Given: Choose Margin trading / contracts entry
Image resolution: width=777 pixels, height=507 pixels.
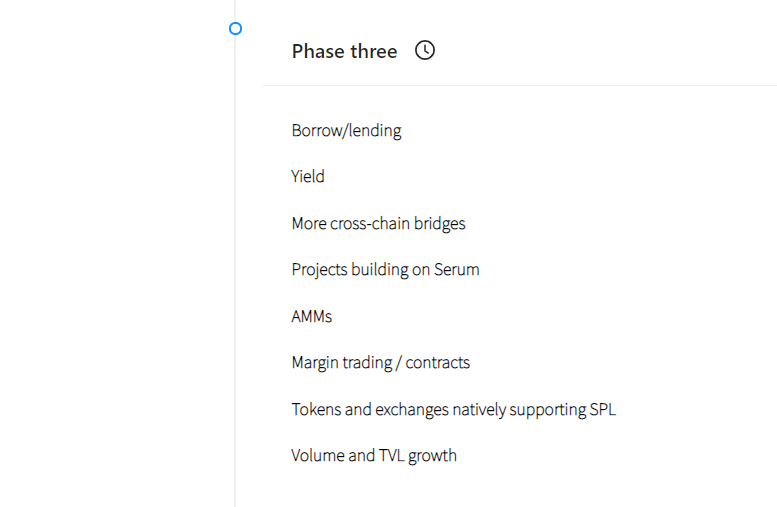Looking at the screenshot, I should [380, 362].
